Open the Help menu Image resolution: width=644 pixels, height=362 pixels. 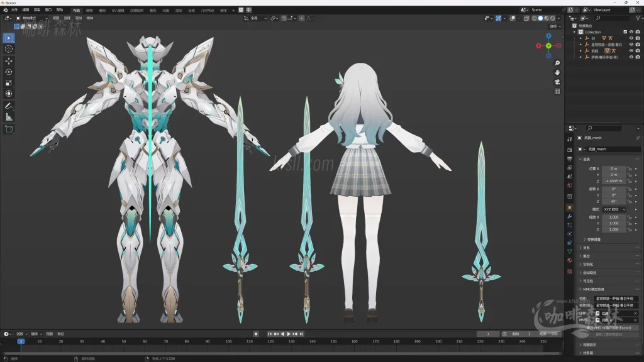(60, 10)
